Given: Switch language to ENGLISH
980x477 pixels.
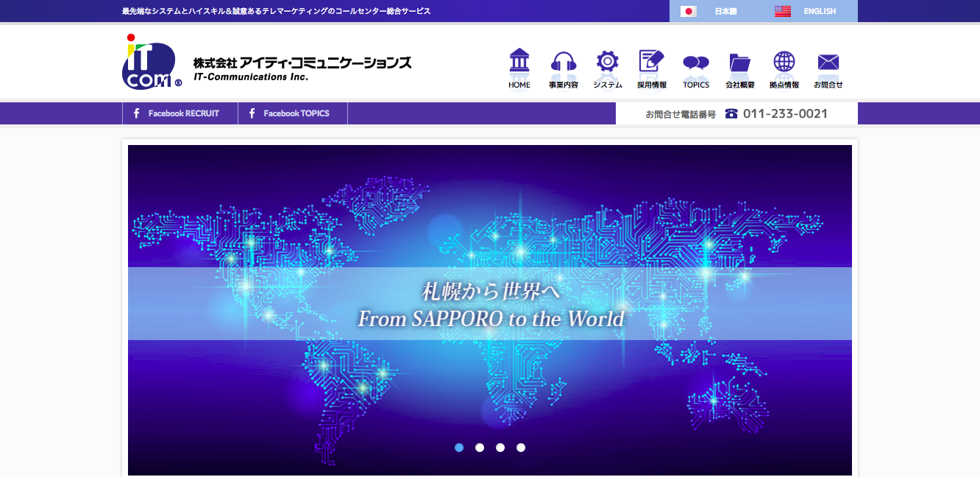Looking at the screenshot, I should pyautogui.click(x=820, y=12).
